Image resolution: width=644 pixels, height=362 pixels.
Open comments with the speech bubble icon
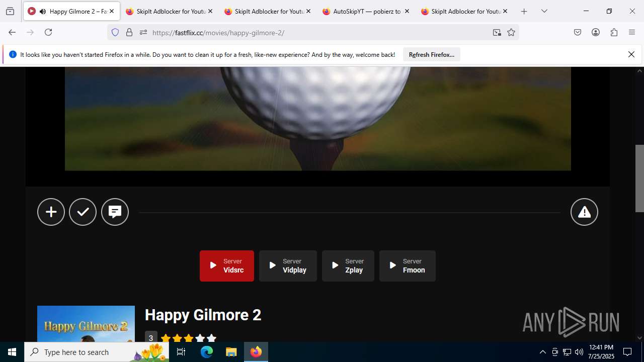pyautogui.click(x=115, y=212)
